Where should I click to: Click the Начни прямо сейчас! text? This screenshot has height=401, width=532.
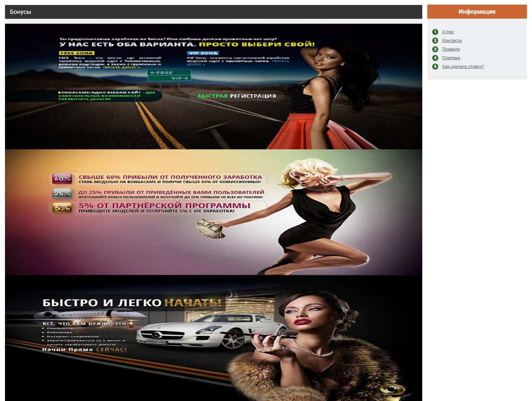tap(84, 349)
